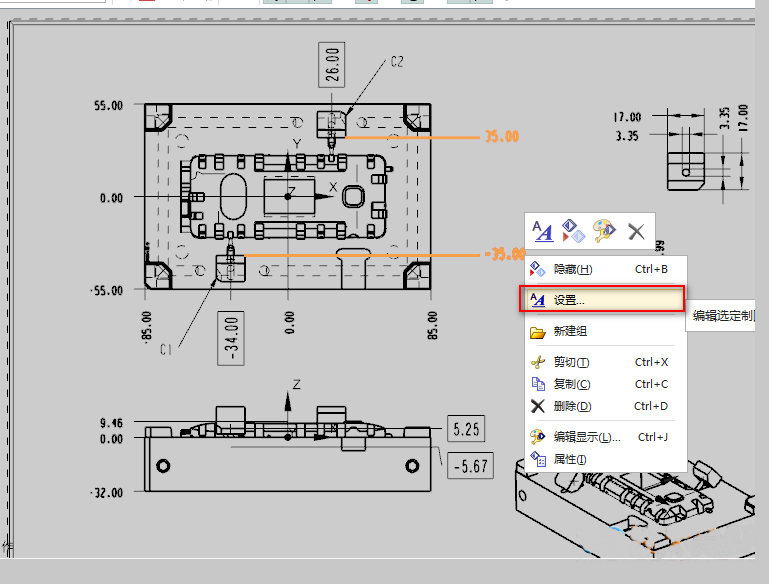The height and width of the screenshot is (584, 769).
Task: Click the Settings icon in the mini toolbar
Action: tap(542, 231)
